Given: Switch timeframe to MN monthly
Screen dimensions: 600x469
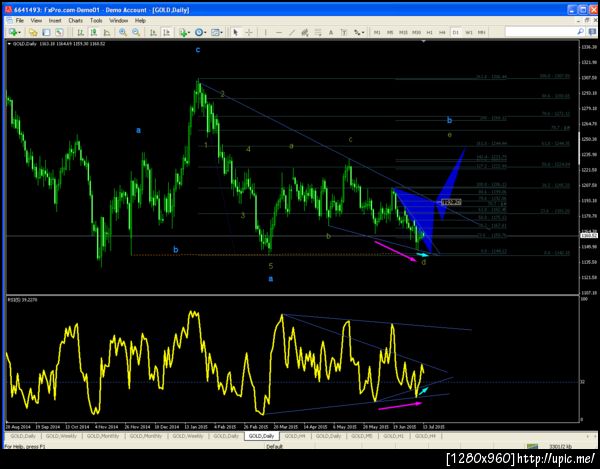Looking at the screenshot, I should [482, 33].
